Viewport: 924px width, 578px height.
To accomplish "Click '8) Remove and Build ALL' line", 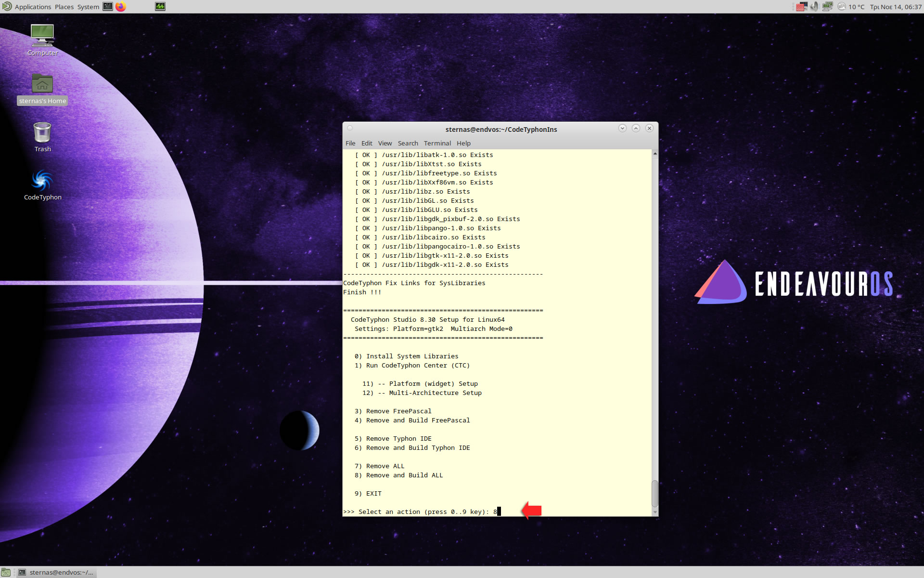I will pos(399,475).
